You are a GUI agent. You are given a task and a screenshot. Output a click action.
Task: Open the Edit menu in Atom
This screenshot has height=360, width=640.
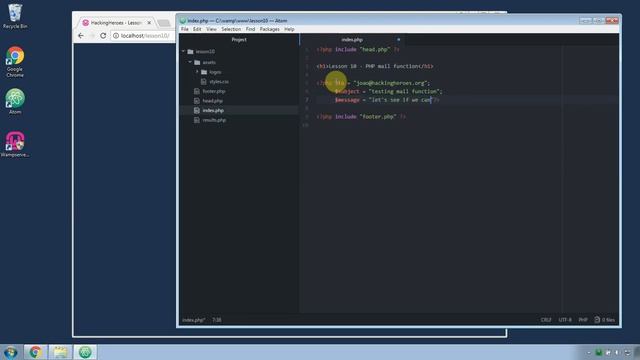[197, 29]
